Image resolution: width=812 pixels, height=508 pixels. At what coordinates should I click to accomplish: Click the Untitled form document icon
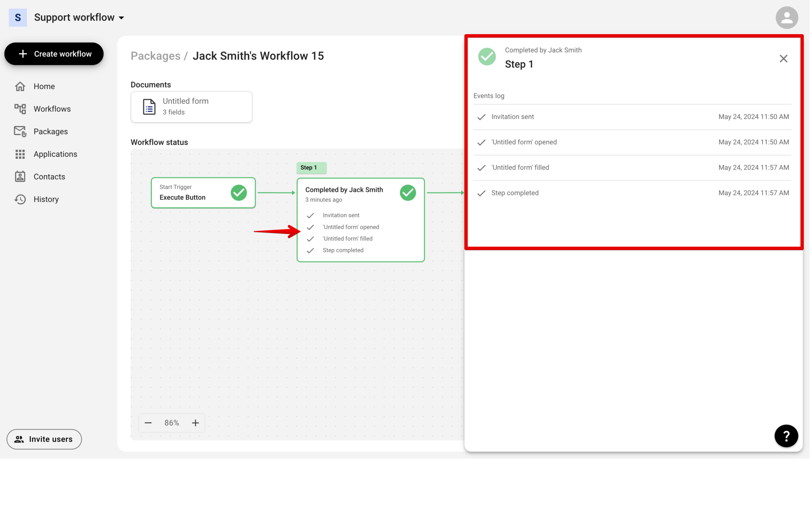point(149,107)
